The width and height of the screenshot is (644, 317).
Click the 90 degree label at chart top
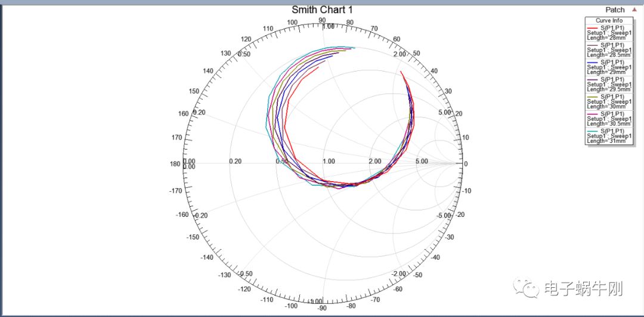[x=322, y=20]
